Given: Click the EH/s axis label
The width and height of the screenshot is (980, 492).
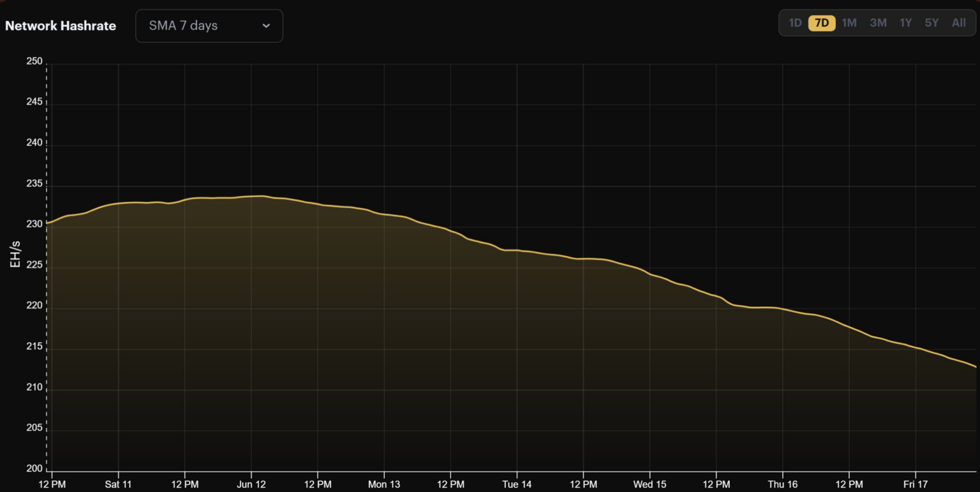Looking at the screenshot, I should [16, 254].
